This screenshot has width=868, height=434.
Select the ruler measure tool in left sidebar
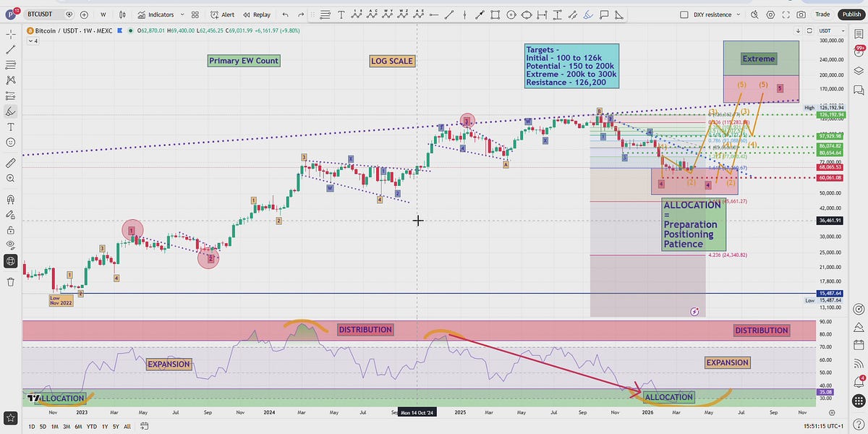tap(11, 163)
